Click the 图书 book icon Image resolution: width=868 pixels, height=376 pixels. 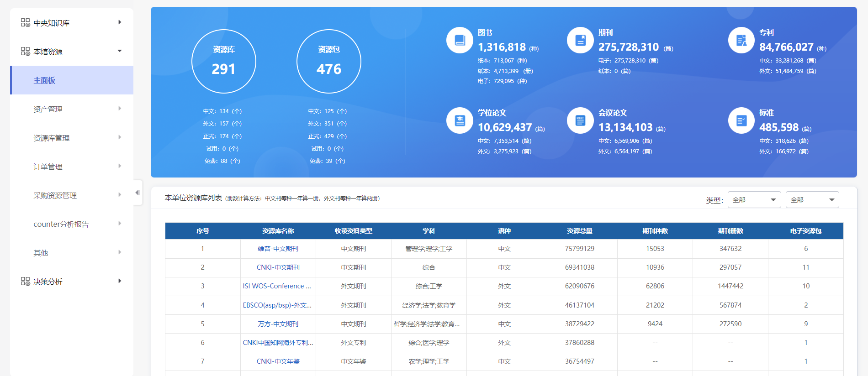pos(459,40)
